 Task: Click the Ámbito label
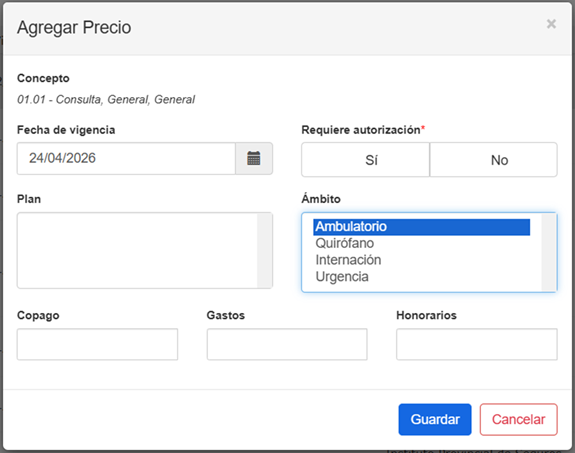[x=321, y=199]
